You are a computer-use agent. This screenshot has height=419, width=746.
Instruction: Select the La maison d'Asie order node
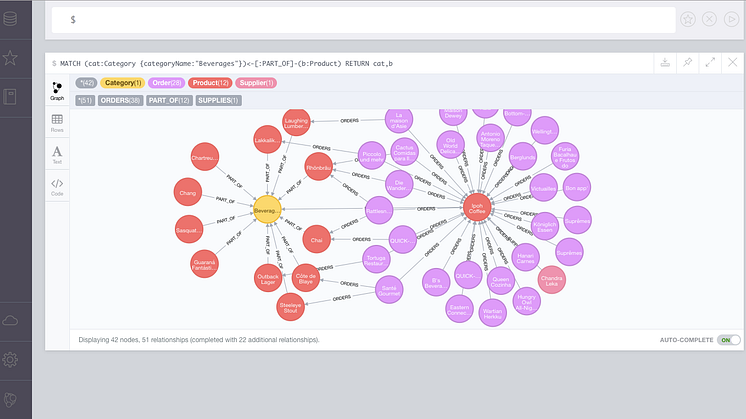(399, 121)
